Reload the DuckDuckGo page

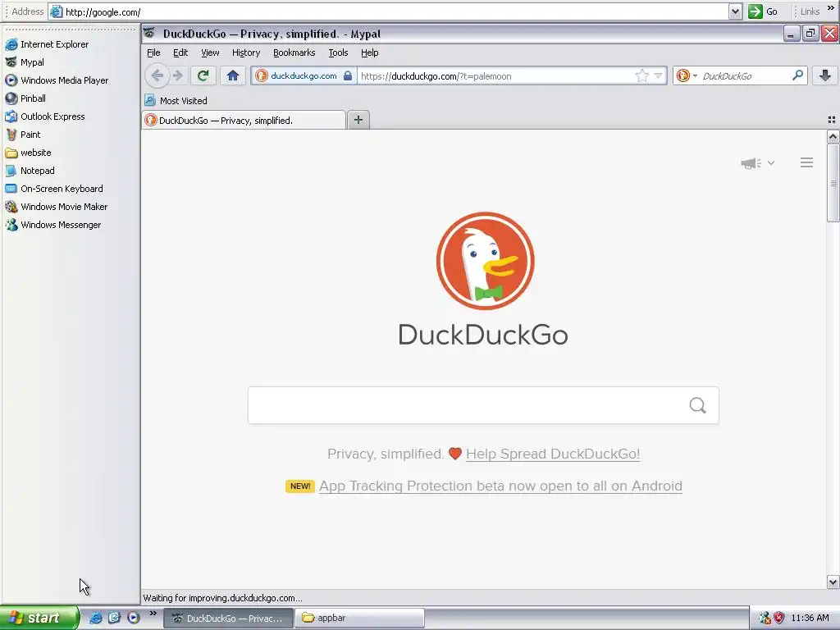[203, 75]
